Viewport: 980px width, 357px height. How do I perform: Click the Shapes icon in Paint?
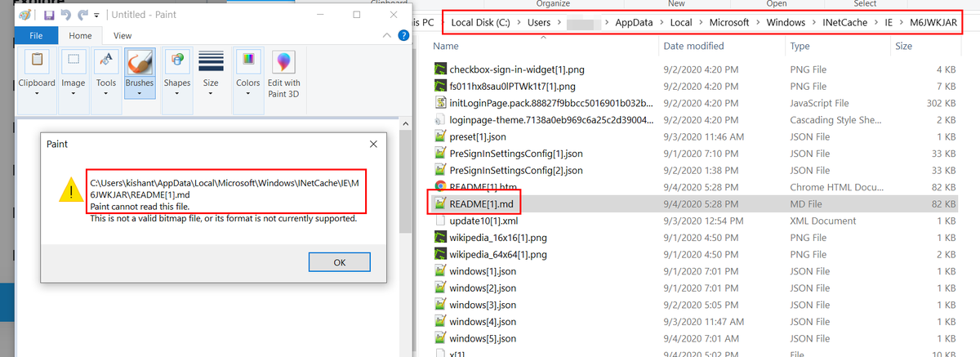(x=176, y=61)
